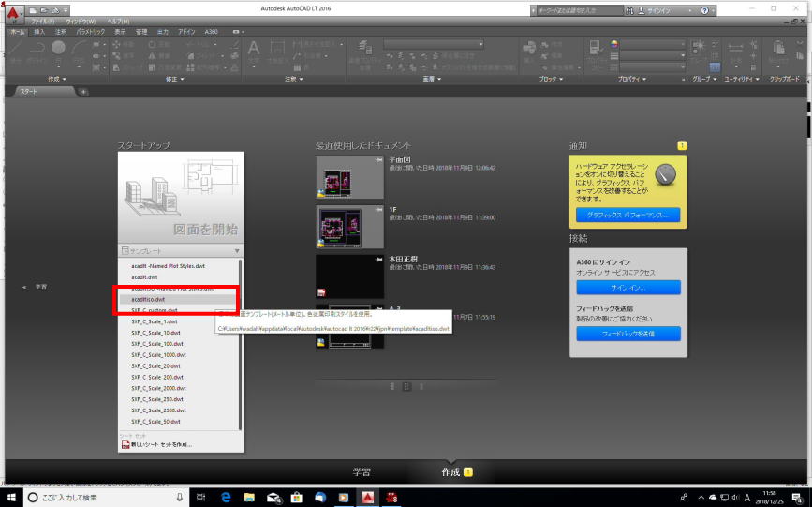Viewport: 812px width, 507px height.
Task: Click the フィードバックを送信 button
Action: pyautogui.click(x=628, y=334)
